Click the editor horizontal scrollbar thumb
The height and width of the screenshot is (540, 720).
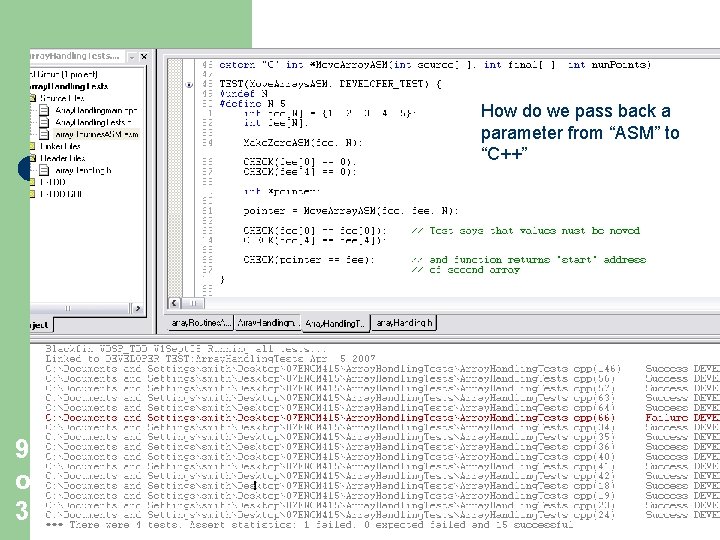pos(193,303)
